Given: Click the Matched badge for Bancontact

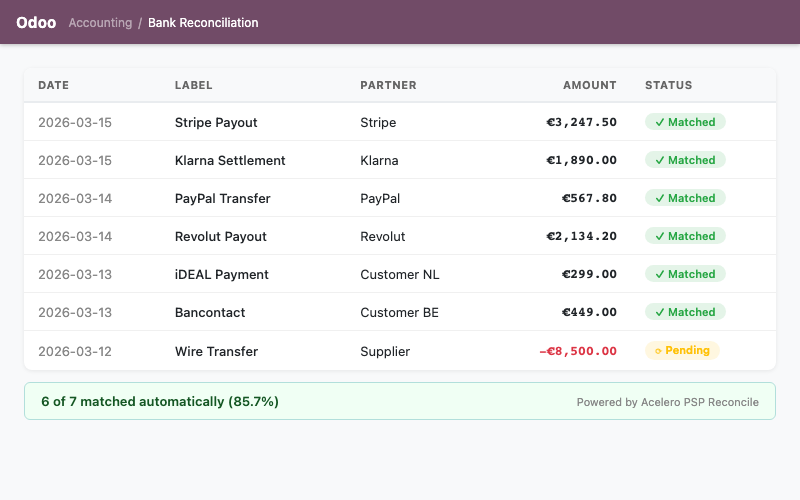Looking at the screenshot, I should tap(685, 312).
